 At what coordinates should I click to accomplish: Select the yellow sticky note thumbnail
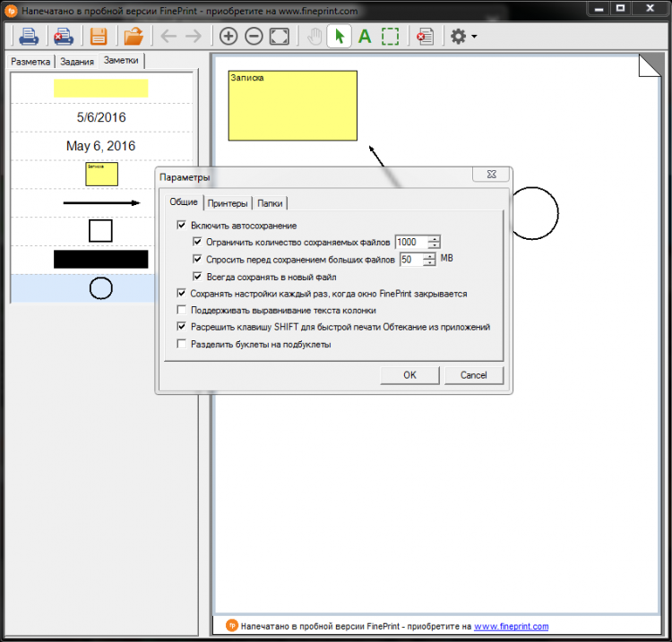(x=101, y=174)
